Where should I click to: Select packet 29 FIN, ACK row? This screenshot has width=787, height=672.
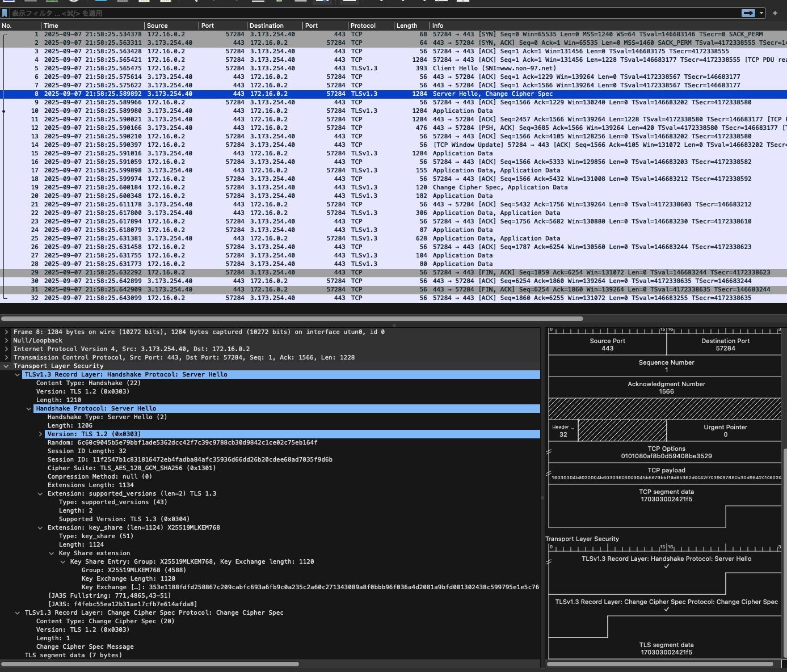coord(393,272)
